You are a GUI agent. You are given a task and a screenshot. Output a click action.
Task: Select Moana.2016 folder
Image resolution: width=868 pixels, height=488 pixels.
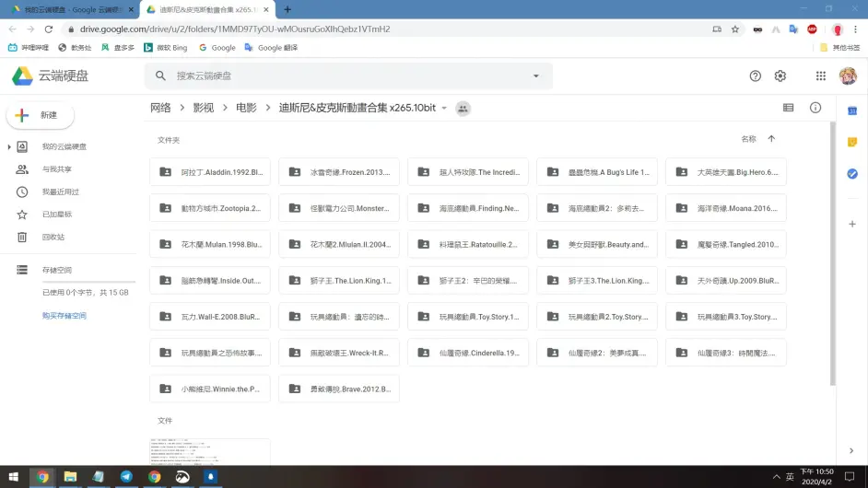(726, 208)
